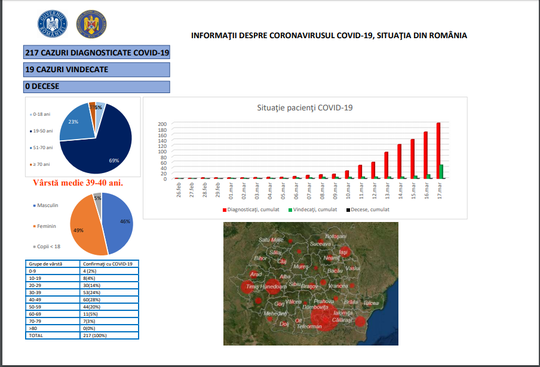
Task: Select the green Vindecați cumulat legend marker
Action: 290,210
